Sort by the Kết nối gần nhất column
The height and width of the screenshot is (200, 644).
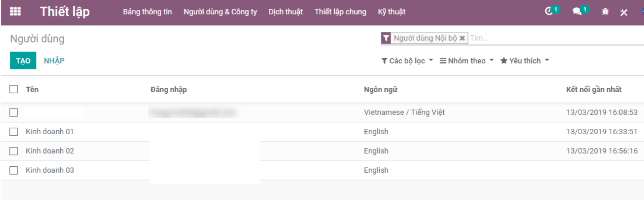coord(594,90)
